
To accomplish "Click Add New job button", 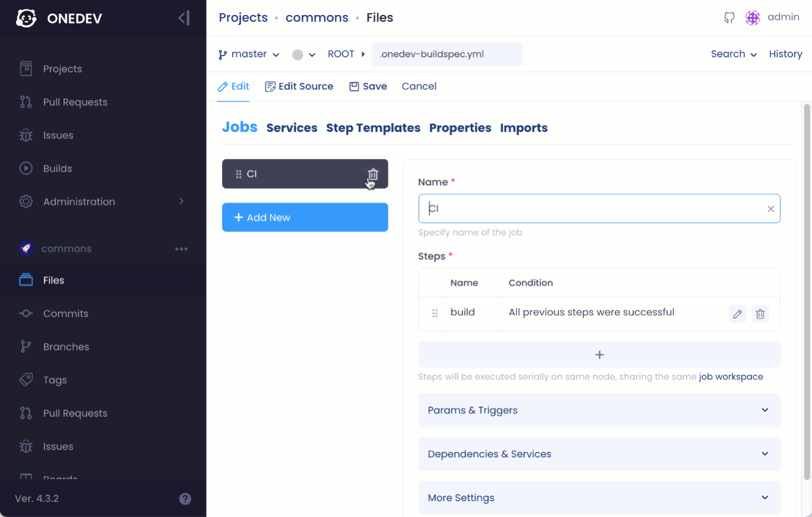I will (305, 217).
